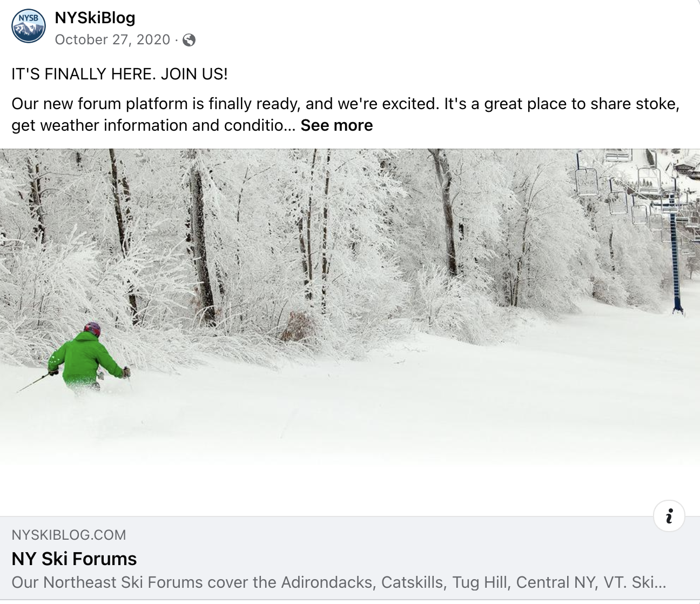Click the blue chairlift tower in photo
The image size is (700, 604).
pos(674,254)
